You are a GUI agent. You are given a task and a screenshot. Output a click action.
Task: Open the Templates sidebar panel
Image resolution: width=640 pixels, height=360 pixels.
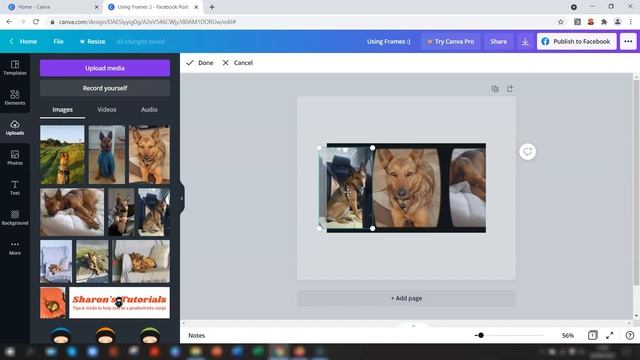pos(15,68)
